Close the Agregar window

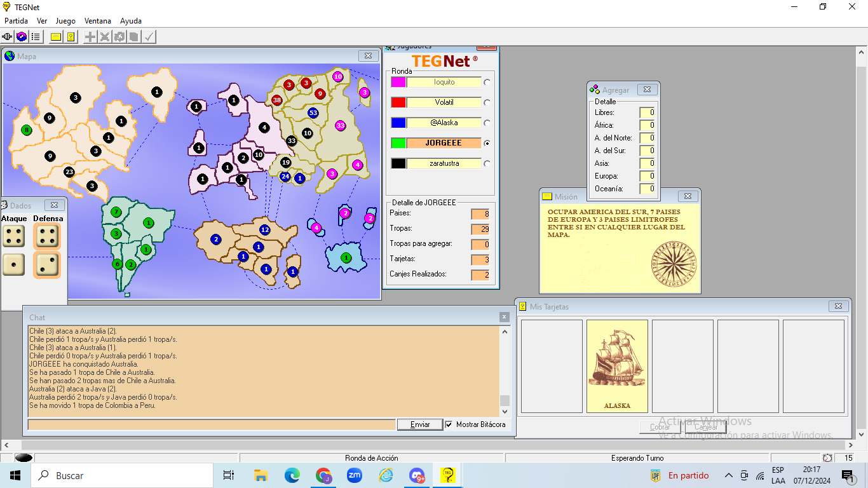coord(646,90)
